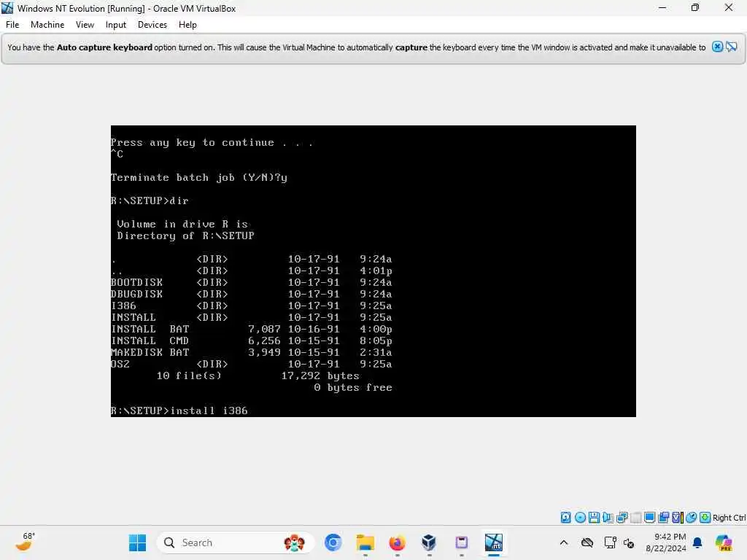Click the taskbar Search box

(236, 542)
